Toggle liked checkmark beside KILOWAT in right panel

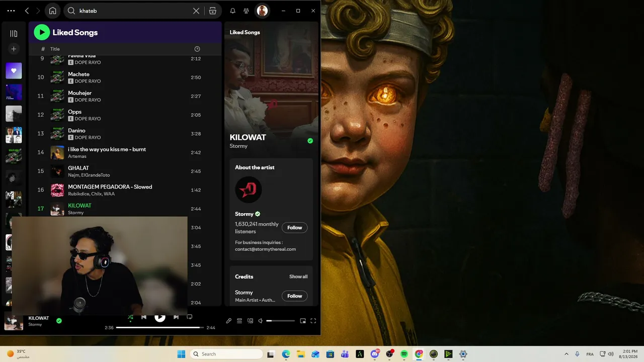[310, 141]
